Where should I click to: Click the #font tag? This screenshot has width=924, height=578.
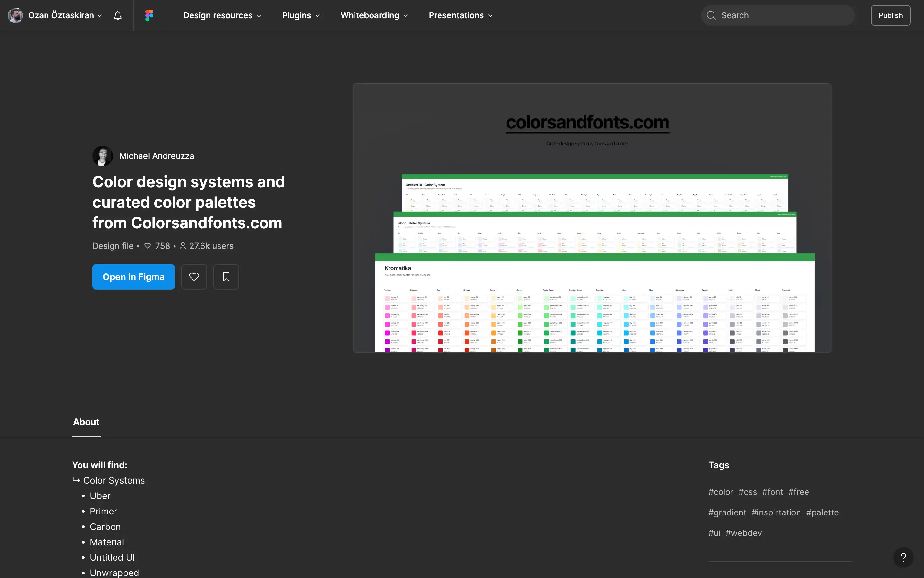(773, 492)
